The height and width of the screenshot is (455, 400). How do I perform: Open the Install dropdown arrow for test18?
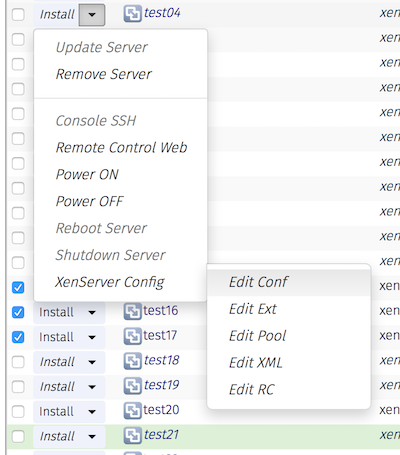click(92, 362)
